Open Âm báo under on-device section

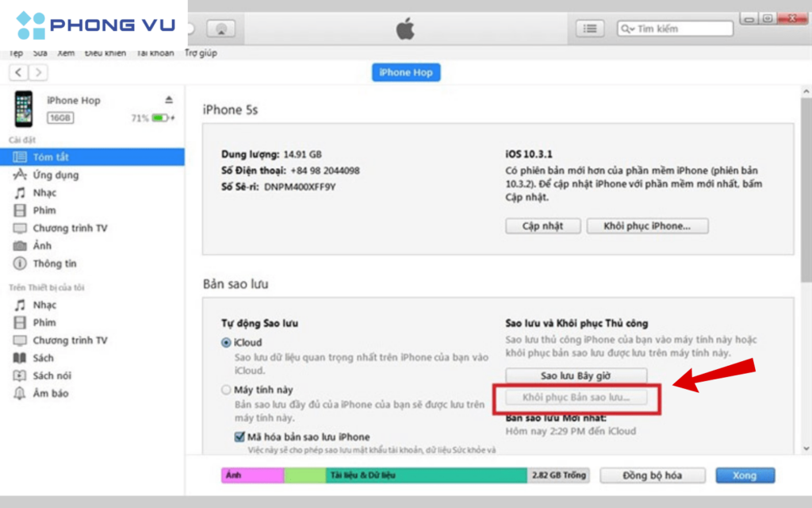[50, 393]
